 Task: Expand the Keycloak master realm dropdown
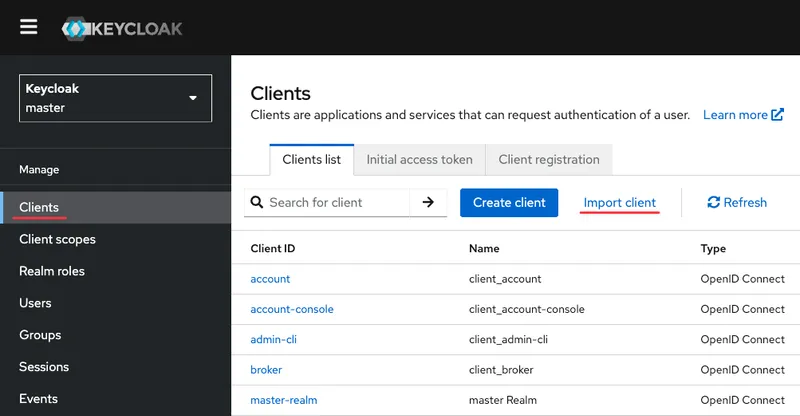coord(115,98)
